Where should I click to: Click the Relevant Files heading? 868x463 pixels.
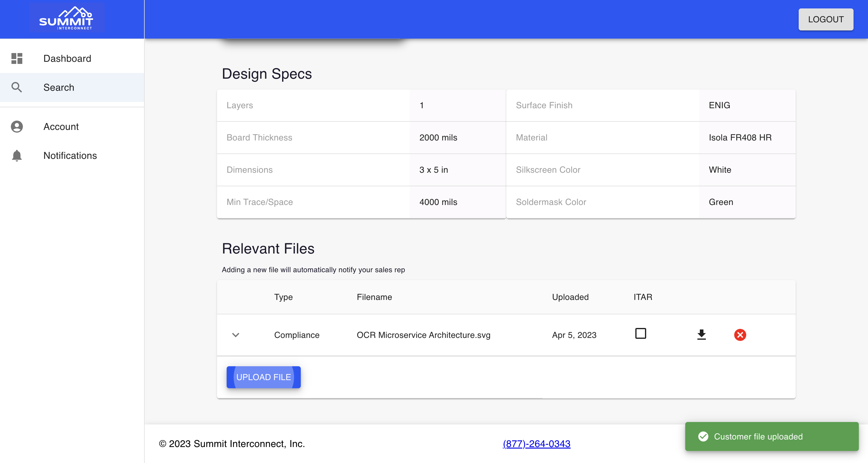tap(268, 249)
